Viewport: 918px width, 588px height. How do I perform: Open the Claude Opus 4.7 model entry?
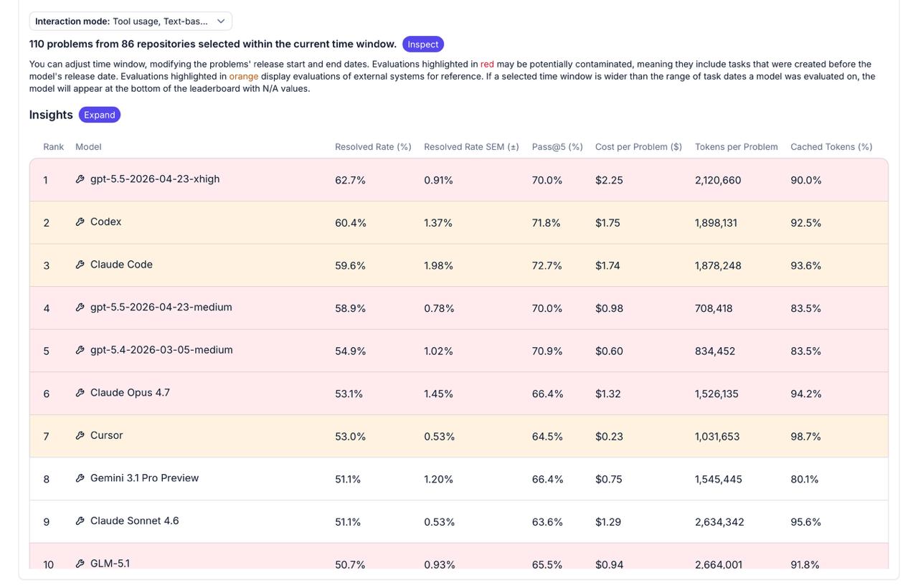[x=130, y=393]
